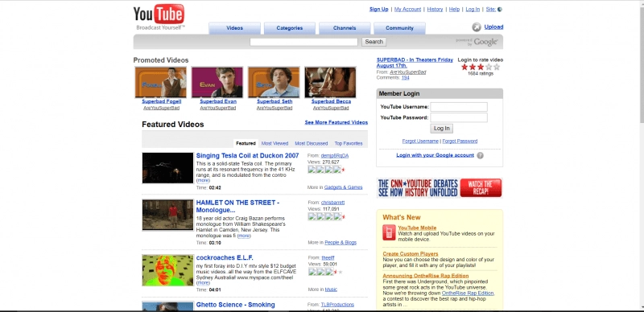644x312 pixels.
Task: Rate SUPERBAD video with fifth star
Action: coord(497,67)
